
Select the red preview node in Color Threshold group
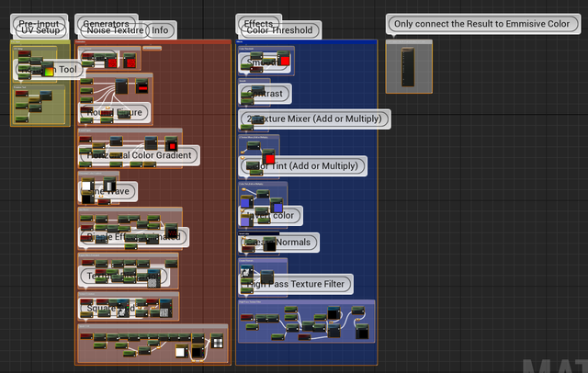pyautogui.click(x=284, y=59)
